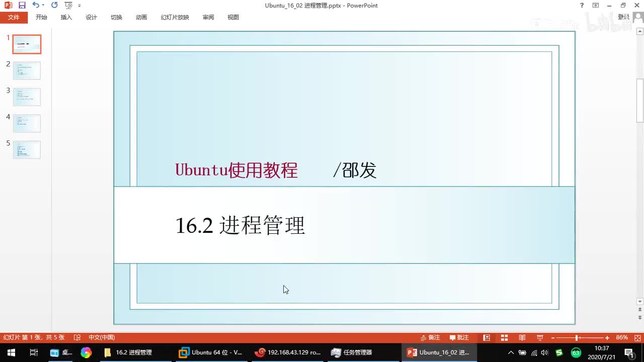The image size is (644, 362).
Task: Switch to the 设计 ribbon tab
Action: tap(92, 17)
